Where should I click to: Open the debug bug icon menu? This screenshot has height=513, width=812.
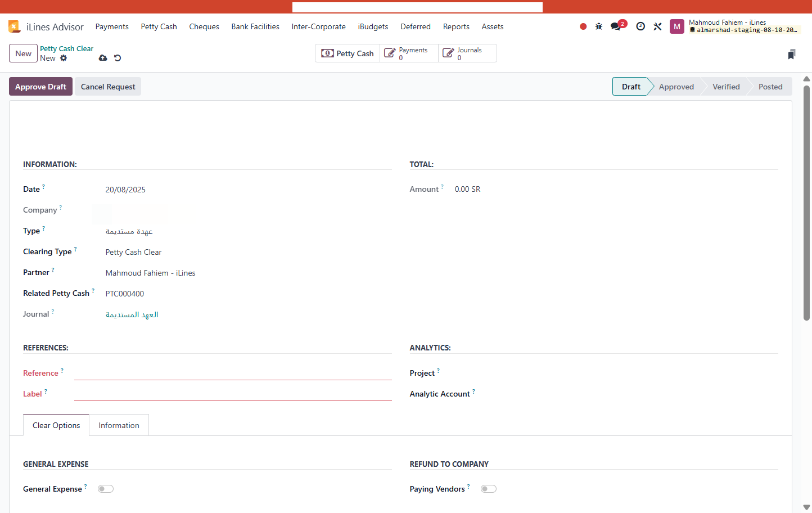pos(599,26)
